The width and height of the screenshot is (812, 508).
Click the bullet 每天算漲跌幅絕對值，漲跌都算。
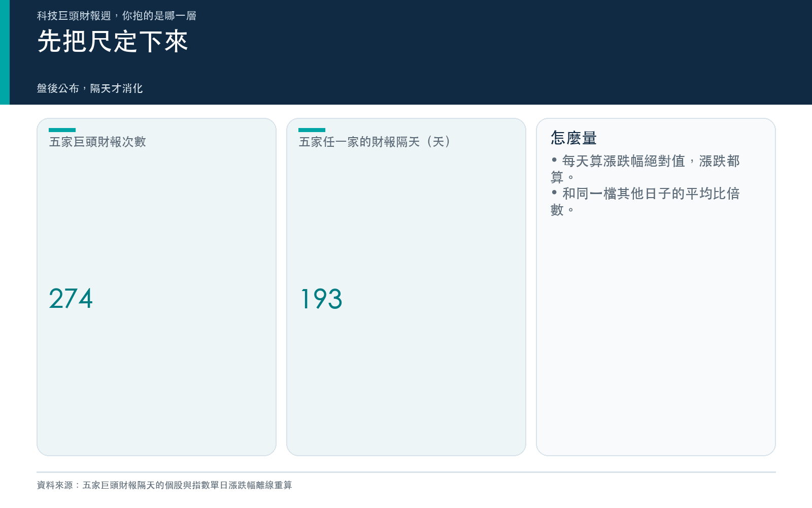[x=646, y=169]
